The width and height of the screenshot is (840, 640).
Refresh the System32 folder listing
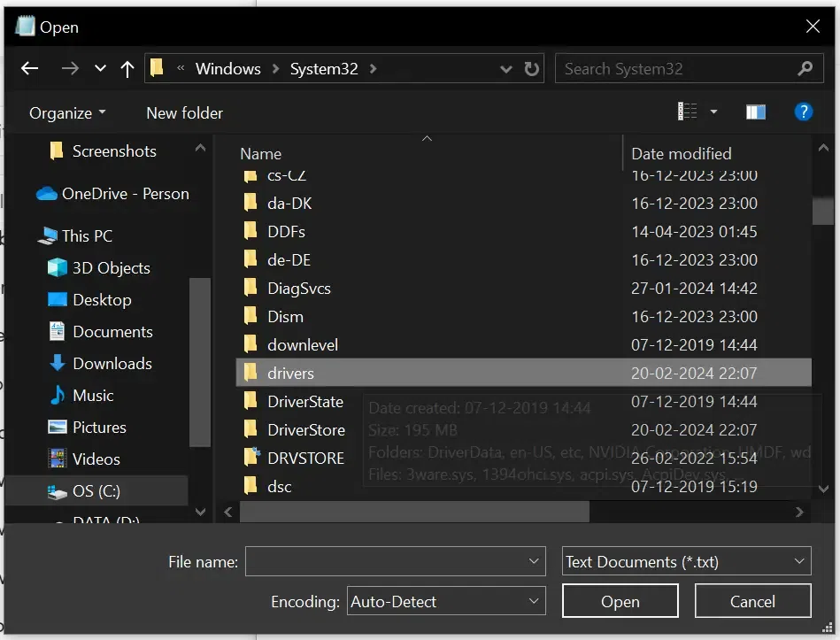[531, 68]
